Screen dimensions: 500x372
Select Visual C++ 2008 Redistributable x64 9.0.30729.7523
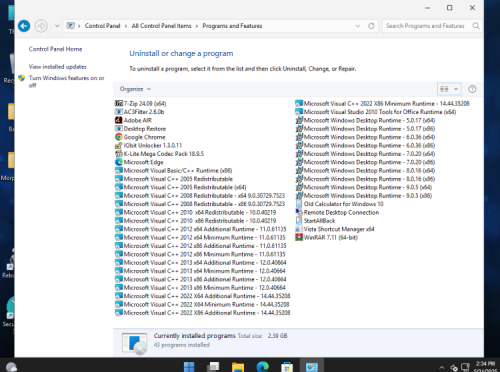tap(200, 195)
